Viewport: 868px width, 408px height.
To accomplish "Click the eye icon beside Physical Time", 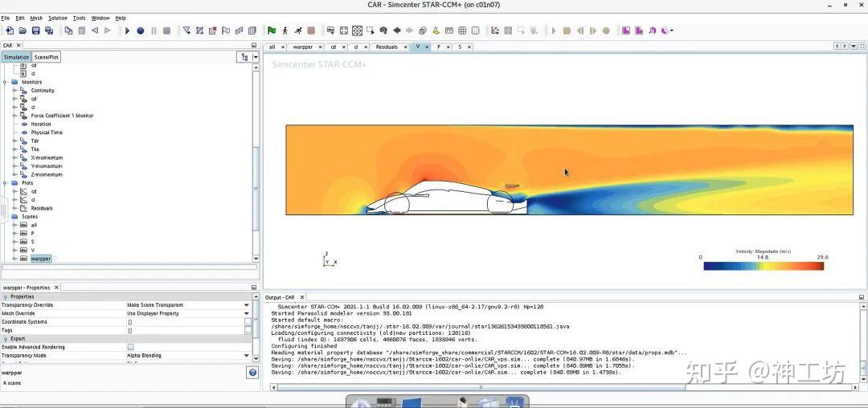I will (x=24, y=133).
